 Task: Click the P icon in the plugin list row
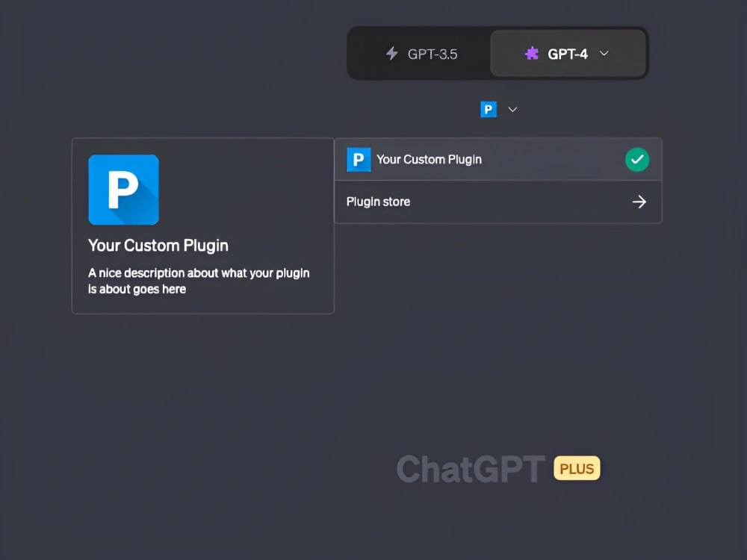click(x=359, y=160)
